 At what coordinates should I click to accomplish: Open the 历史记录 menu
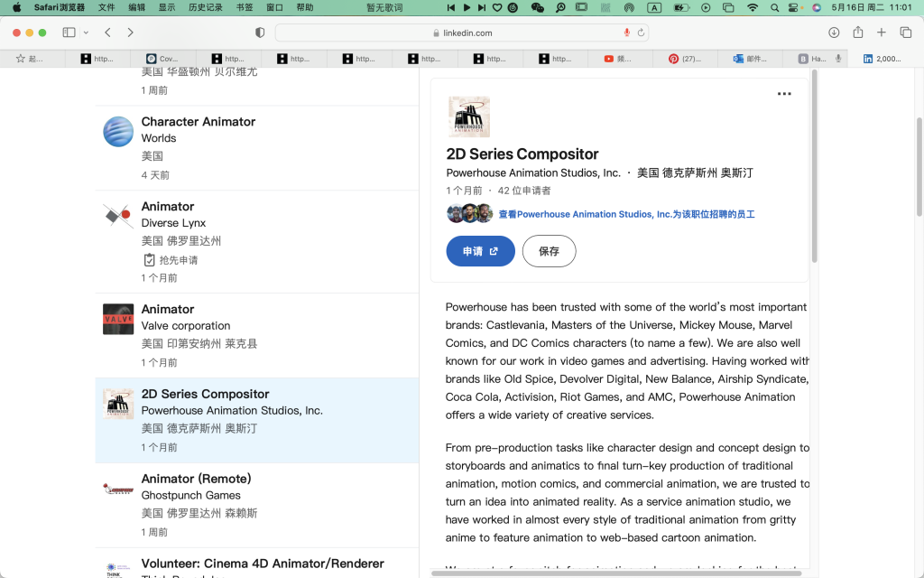tap(206, 7)
